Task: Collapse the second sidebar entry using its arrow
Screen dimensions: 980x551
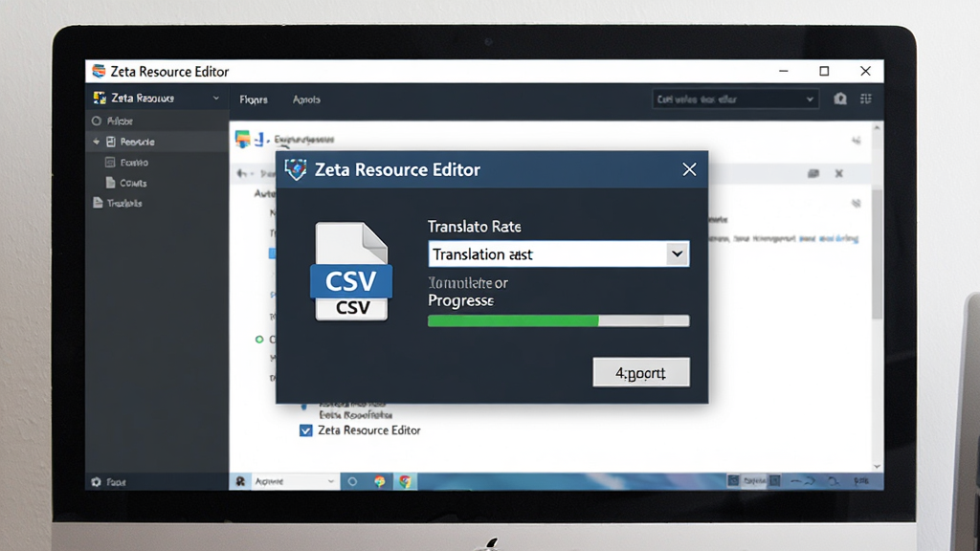Action: point(97,142)
